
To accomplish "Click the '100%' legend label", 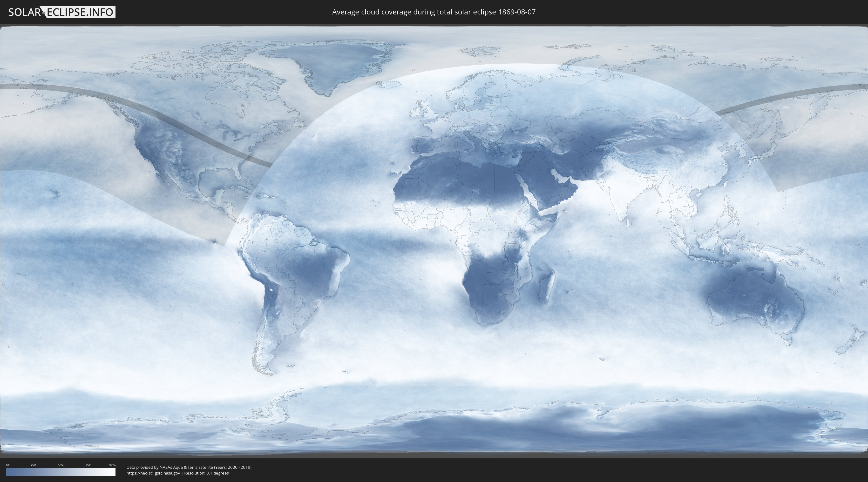I will pyautogui.click(x=112, y=465).
